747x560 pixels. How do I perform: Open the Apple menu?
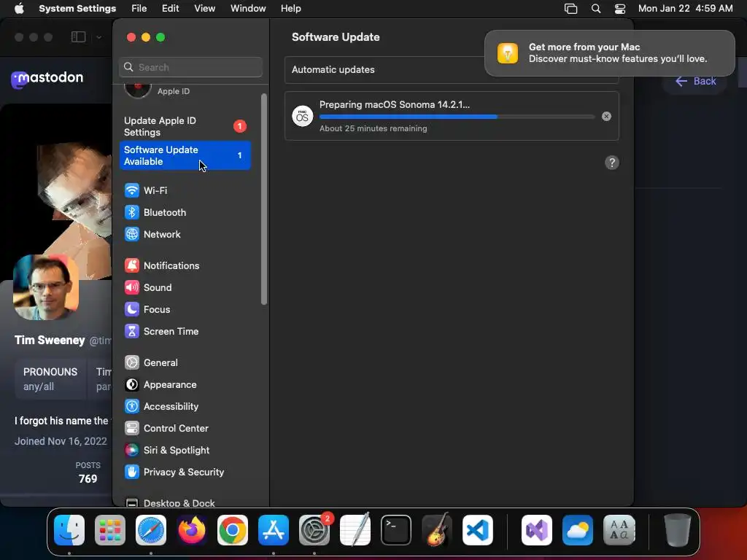19,9
